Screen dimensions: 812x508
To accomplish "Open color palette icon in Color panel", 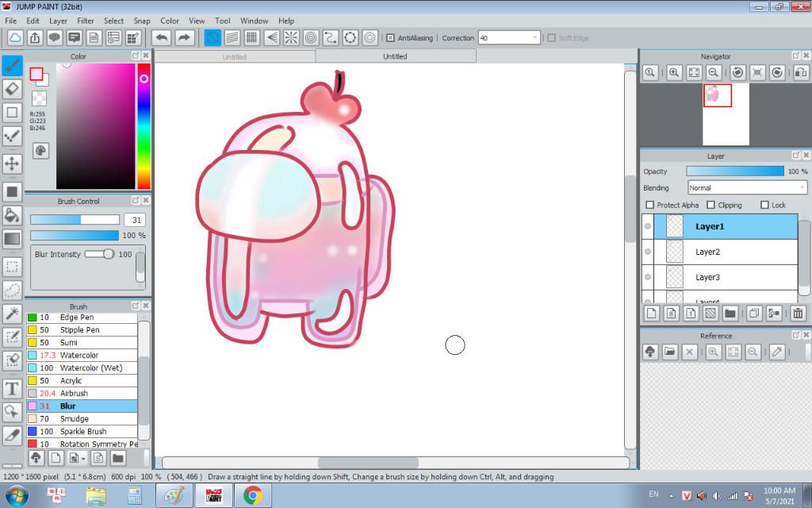I will click(40, 151).
